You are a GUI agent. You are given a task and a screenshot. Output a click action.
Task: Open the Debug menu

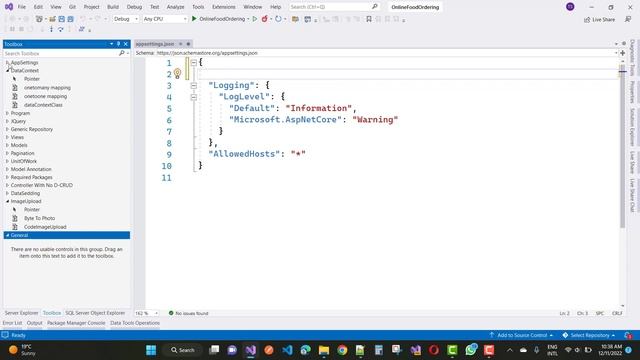(x=134, y=7)
